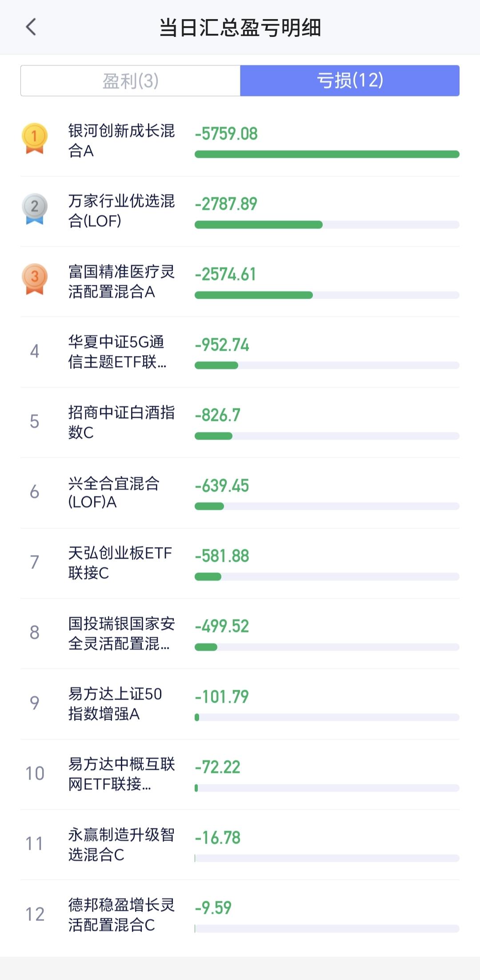480x980 pixels.
Task: Open 永赢制造升级智选混合C fund entry
Action: (x=121, y=844)
